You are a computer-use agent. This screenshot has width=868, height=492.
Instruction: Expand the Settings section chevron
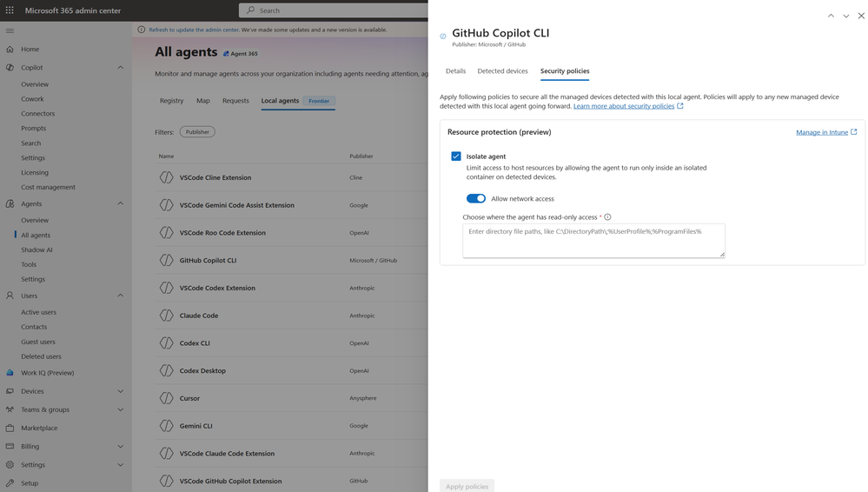120,465
